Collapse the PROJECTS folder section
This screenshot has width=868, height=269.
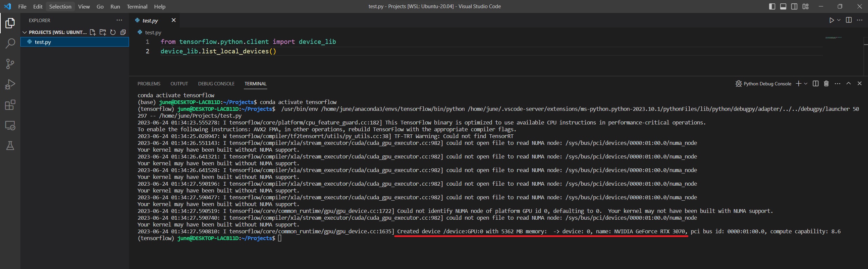pyautogui.click(x=54, y=32)
